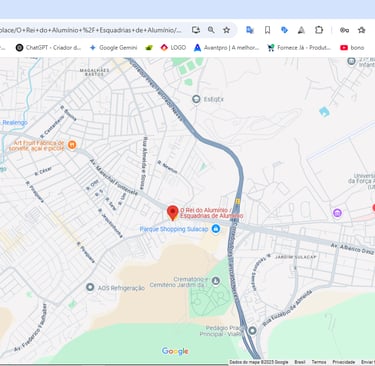Open the ChatGPT - Criador bookmark
The height and width of the screenshot is (366, 375).
(x=48, y=48)
